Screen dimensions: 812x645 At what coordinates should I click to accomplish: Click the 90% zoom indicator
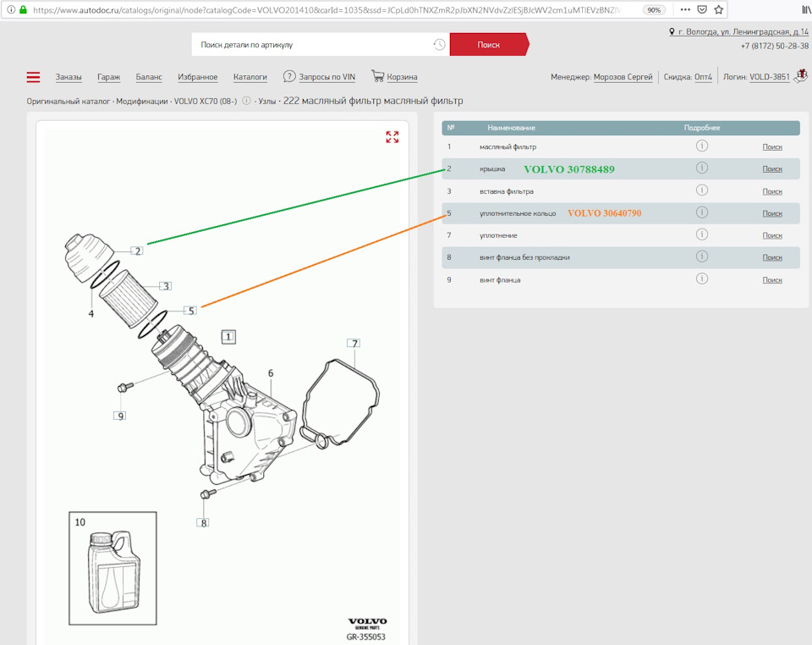point(654,10)
